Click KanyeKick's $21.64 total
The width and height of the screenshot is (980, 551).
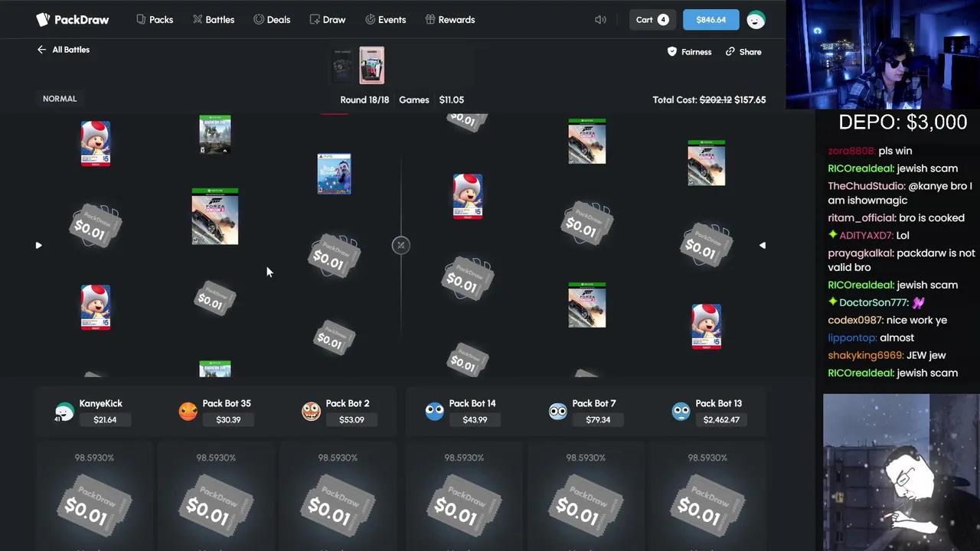coord(105,419)
